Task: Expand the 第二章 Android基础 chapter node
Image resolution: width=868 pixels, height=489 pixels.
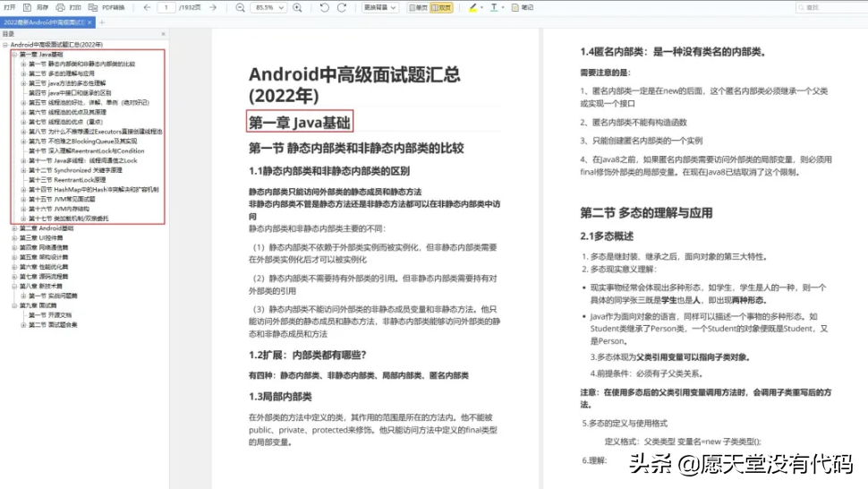Action: pyautogui.click(x=14, y=228)
